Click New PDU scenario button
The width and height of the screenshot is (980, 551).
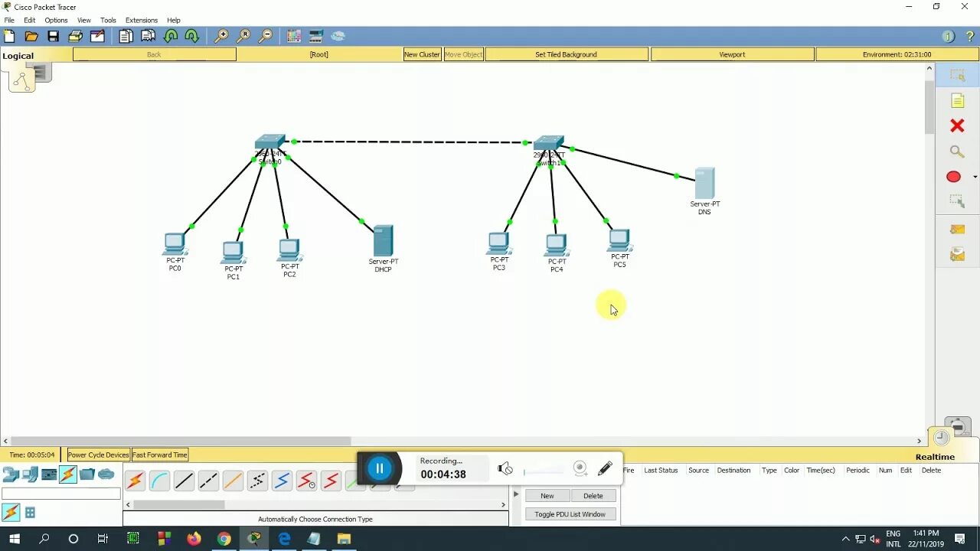tap(547, 496)
